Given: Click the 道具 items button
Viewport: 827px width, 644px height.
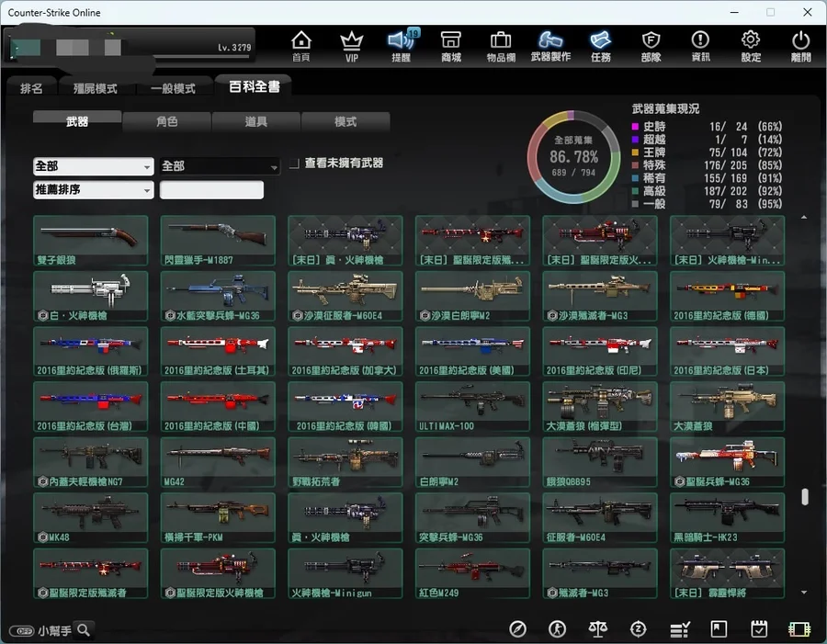Looking at the screenshot, I should point(256,121).
